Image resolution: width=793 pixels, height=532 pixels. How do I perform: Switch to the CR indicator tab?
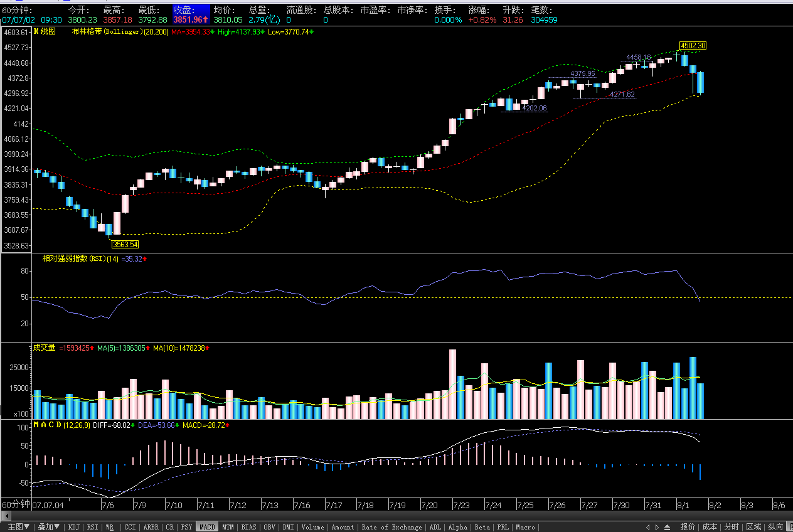coord(169,528)
